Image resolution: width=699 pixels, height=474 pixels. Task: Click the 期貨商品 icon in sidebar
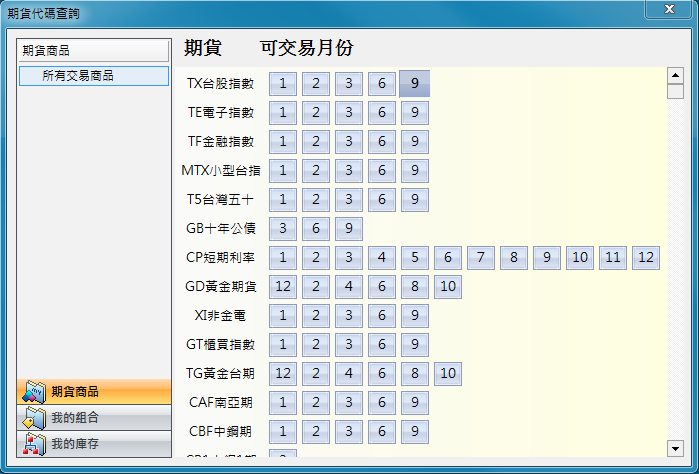34,392
